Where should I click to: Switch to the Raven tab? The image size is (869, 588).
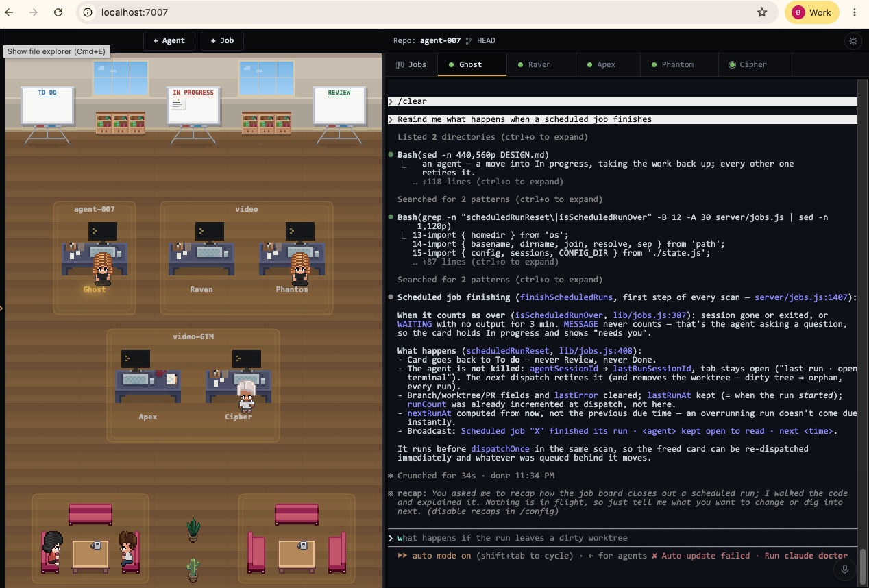[539, 64]
